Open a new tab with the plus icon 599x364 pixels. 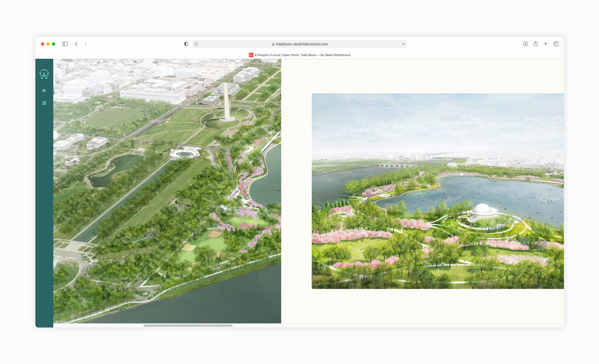click(x=545, y=44)
